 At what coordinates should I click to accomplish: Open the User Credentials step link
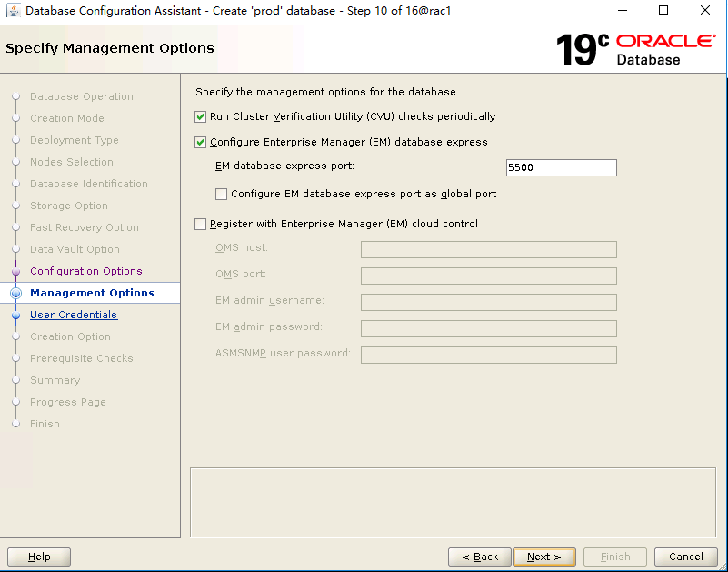pyautogui.click(x=74, y=315)
